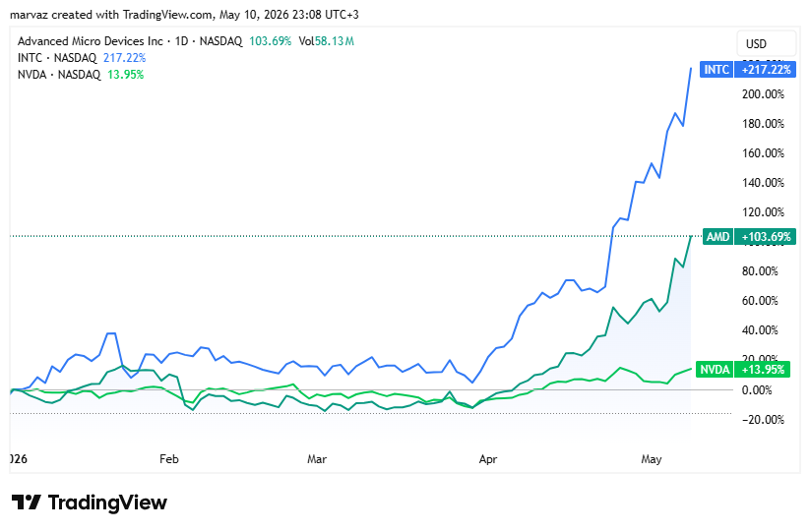Viewport: 810px width, 532px height.
Task: Click the 0.00% price axis label
Action: 757,390
